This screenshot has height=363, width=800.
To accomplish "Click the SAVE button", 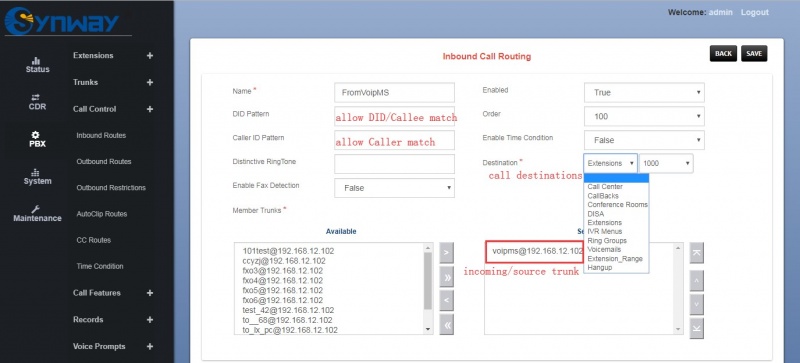I will 754,54.
